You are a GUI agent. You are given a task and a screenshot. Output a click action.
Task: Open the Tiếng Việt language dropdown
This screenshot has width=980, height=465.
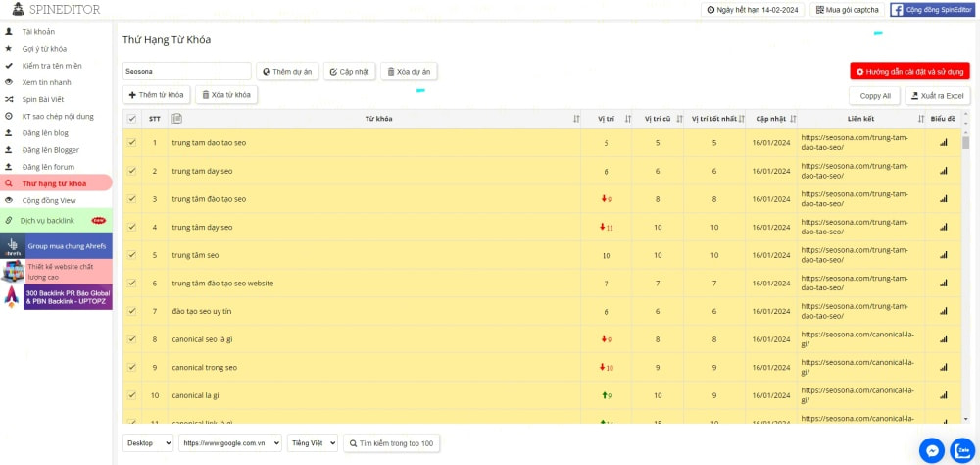(x=313, y=443)
